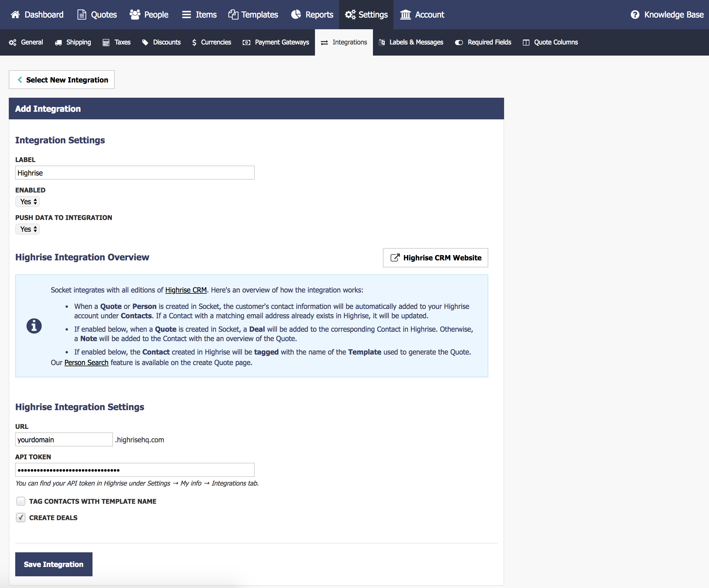Open the Enabled Yes dropdown

tap(28, 202)
